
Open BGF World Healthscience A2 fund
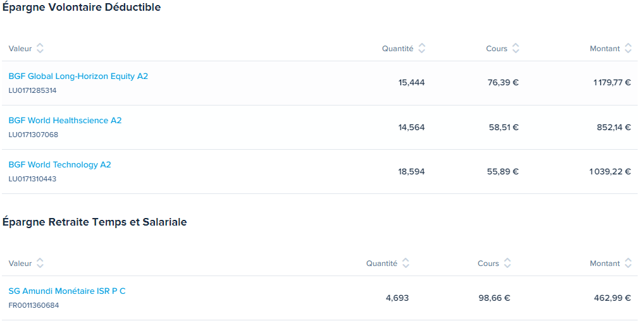click(65, 121)
